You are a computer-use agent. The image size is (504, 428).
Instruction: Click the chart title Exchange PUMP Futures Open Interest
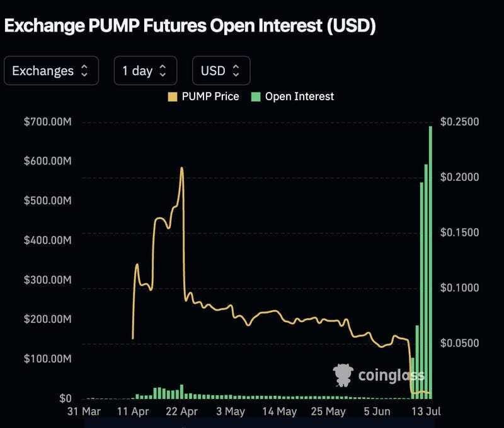click(190, 26)
